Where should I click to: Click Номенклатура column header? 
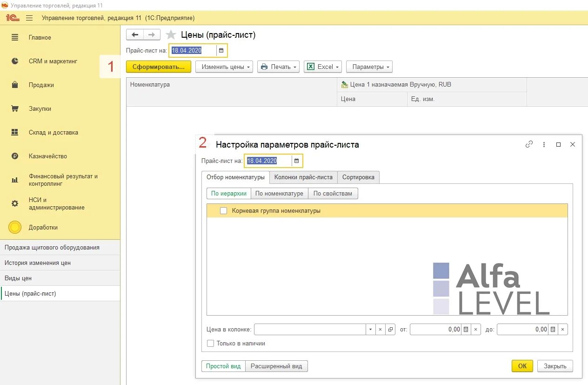click(x=232, y=92)
